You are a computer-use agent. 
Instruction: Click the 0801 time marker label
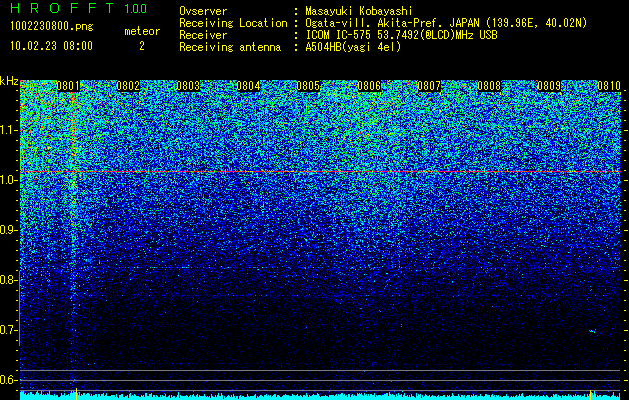point(68,86)
